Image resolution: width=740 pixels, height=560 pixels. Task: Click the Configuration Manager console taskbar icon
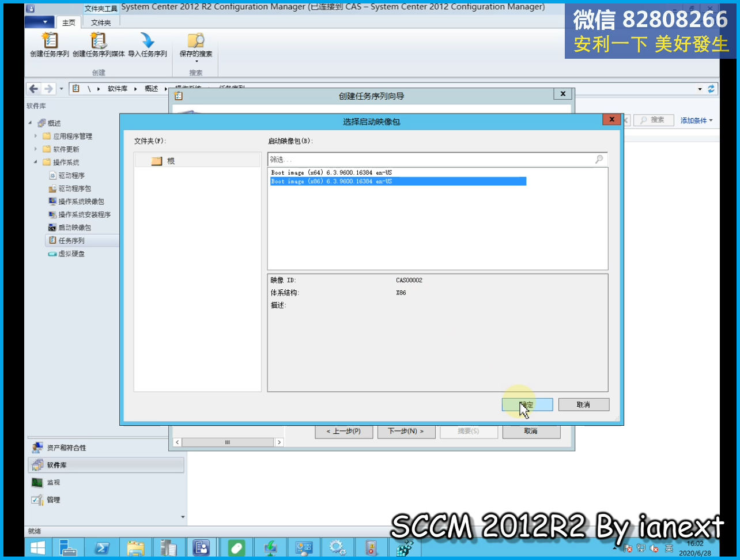tap(202, 547)
